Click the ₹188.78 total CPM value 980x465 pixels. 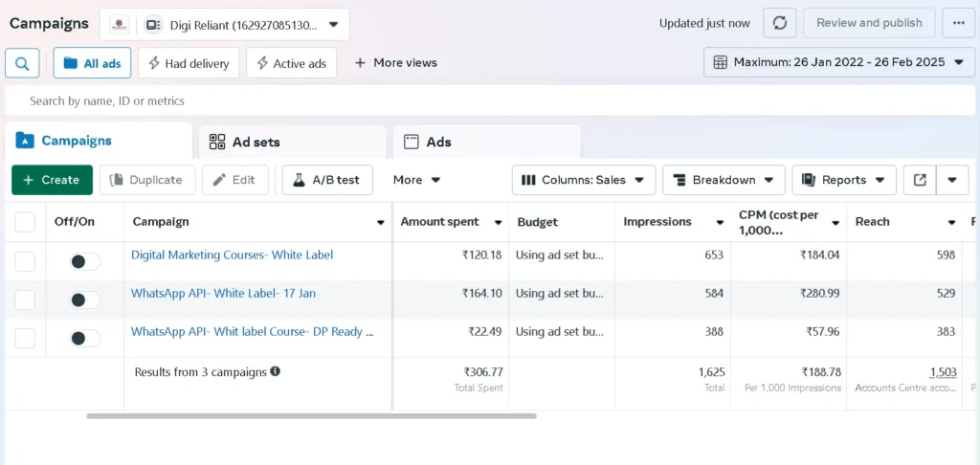[820, 372]
